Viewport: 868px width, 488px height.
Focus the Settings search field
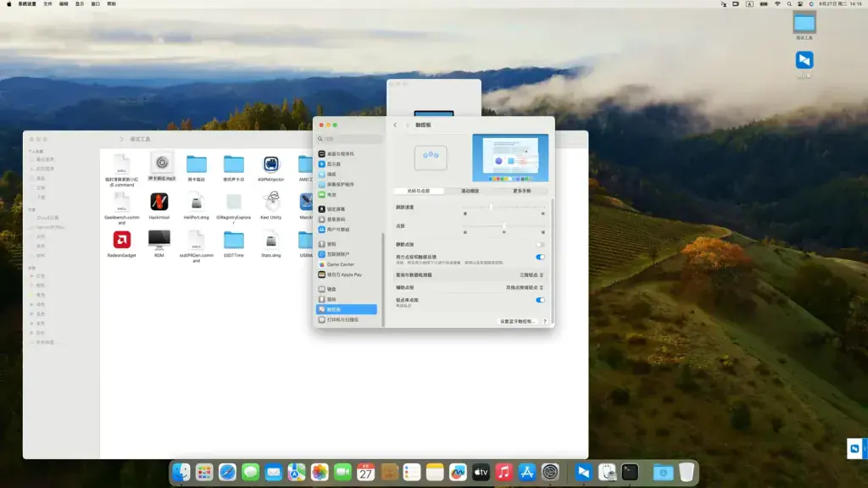click(349, 139)
